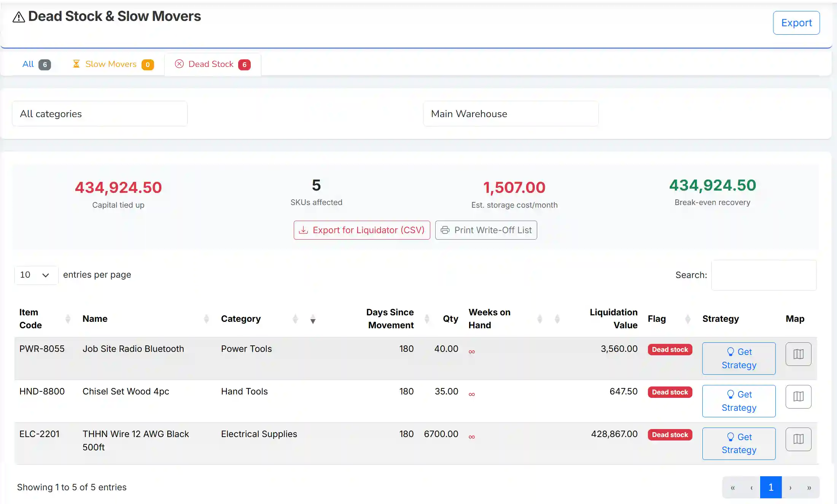Click the Power Tools category cell

247,349
